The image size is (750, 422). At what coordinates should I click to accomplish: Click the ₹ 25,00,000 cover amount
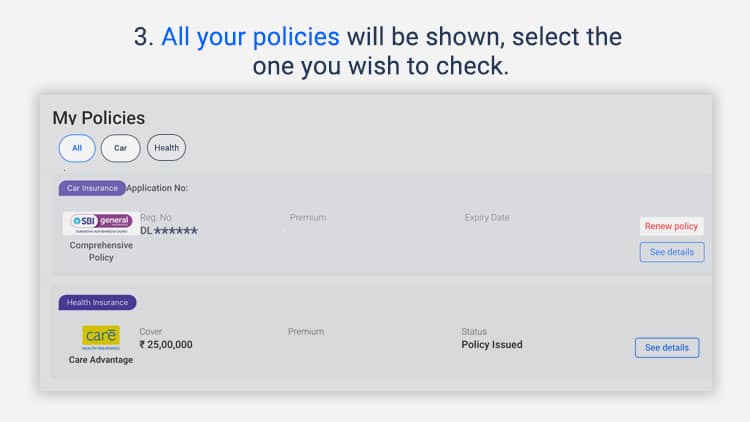(x=166, y=344)
